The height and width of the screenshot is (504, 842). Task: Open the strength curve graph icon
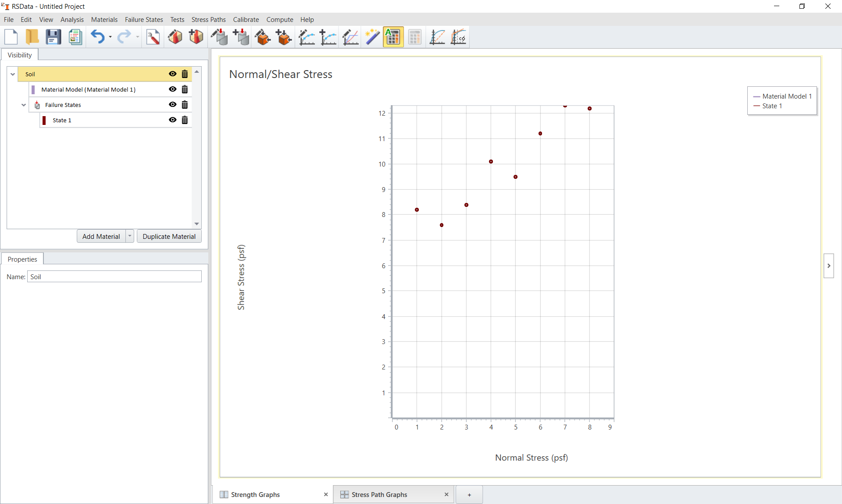[x=437, y=37]
